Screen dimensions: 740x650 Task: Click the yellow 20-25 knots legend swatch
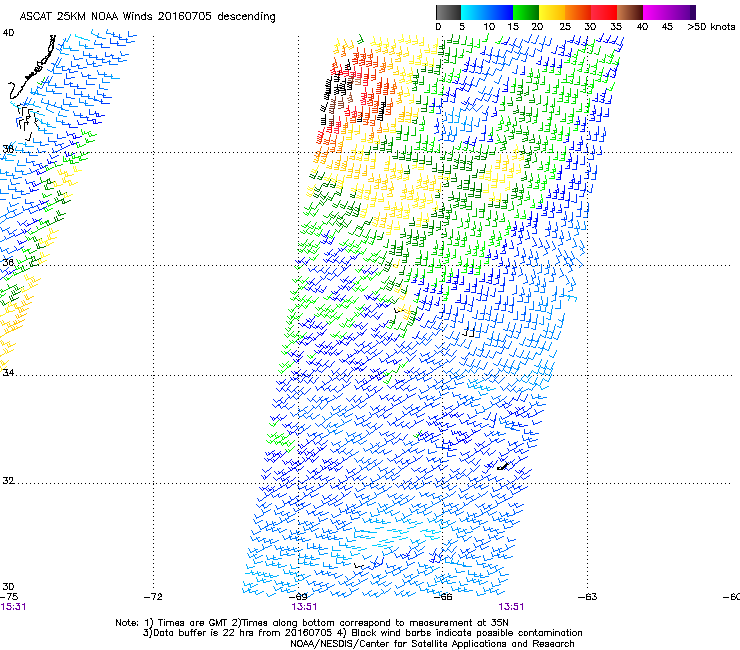click(552, 12)
